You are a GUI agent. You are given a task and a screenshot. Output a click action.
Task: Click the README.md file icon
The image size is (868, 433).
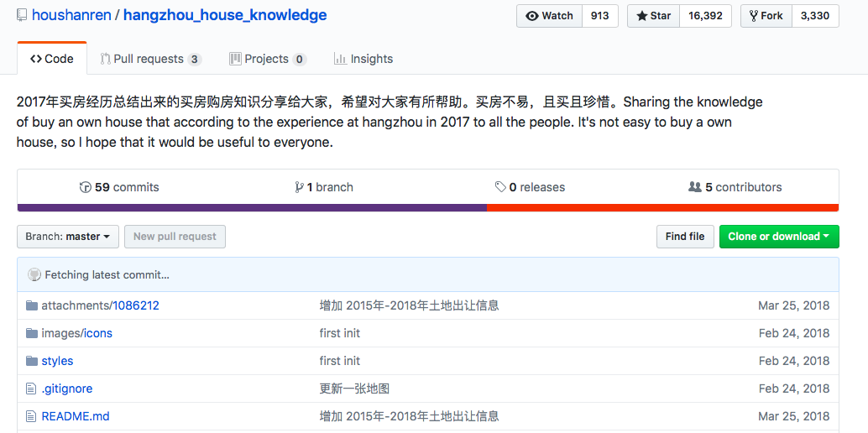coord(32,416)
